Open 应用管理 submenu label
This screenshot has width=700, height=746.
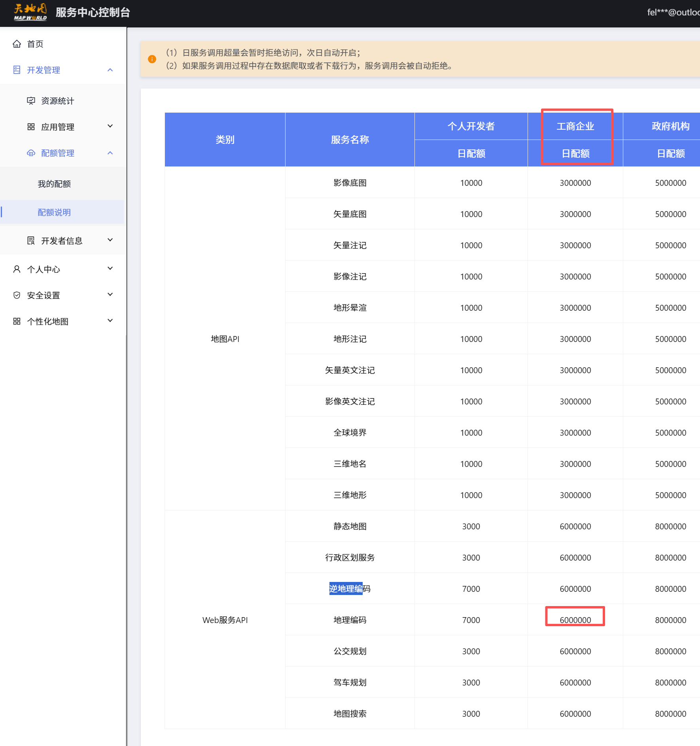pos(58,127)
